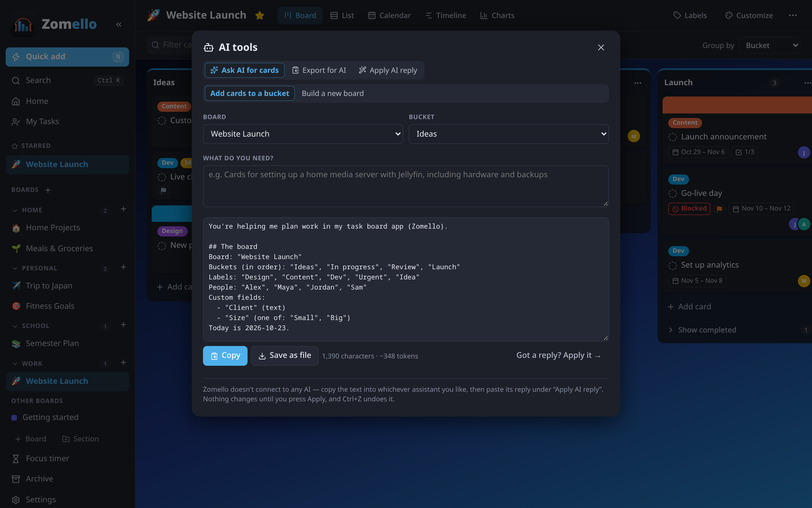
Task: Close the AI tools dialog
Action: [601, 47]
